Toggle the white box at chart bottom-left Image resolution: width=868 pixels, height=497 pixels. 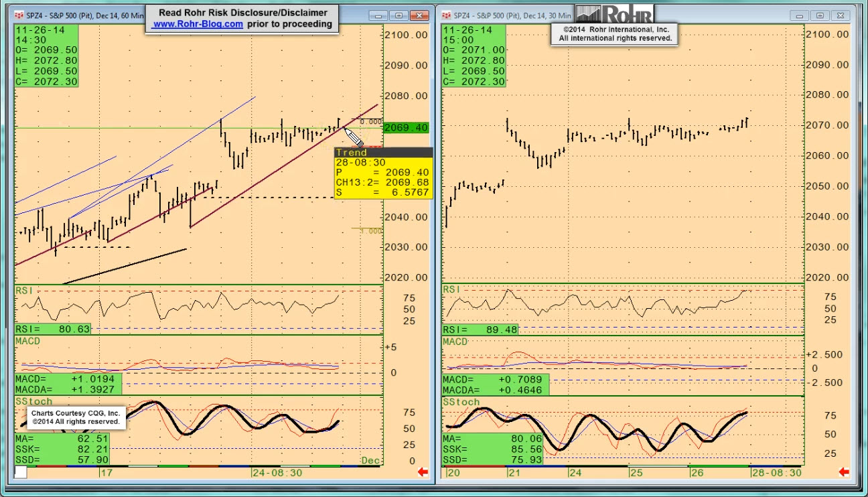[x=21, y=472]
